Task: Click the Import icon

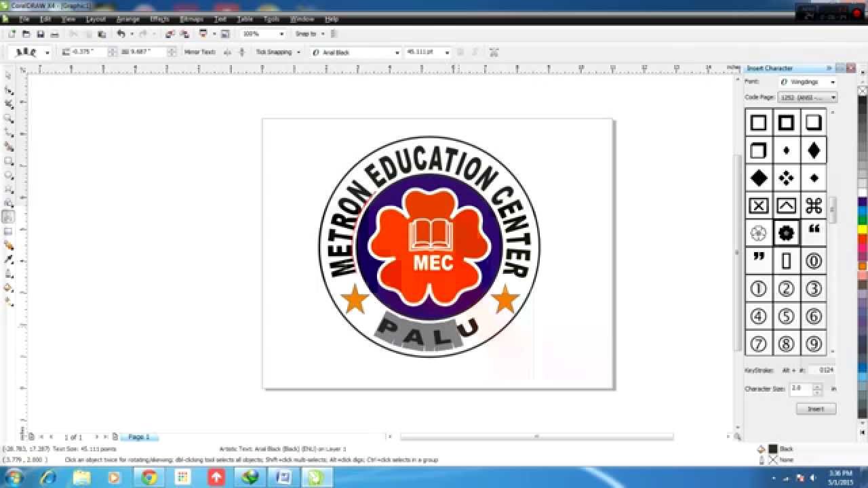Action: pos(170,34)
